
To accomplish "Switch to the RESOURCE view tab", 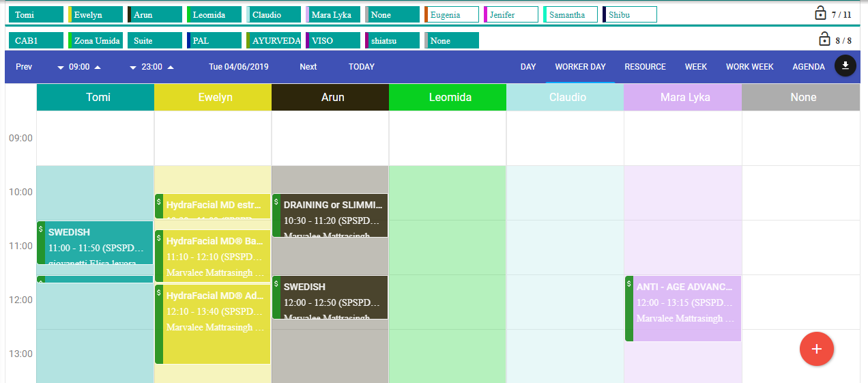I will [x=644, y=67].
